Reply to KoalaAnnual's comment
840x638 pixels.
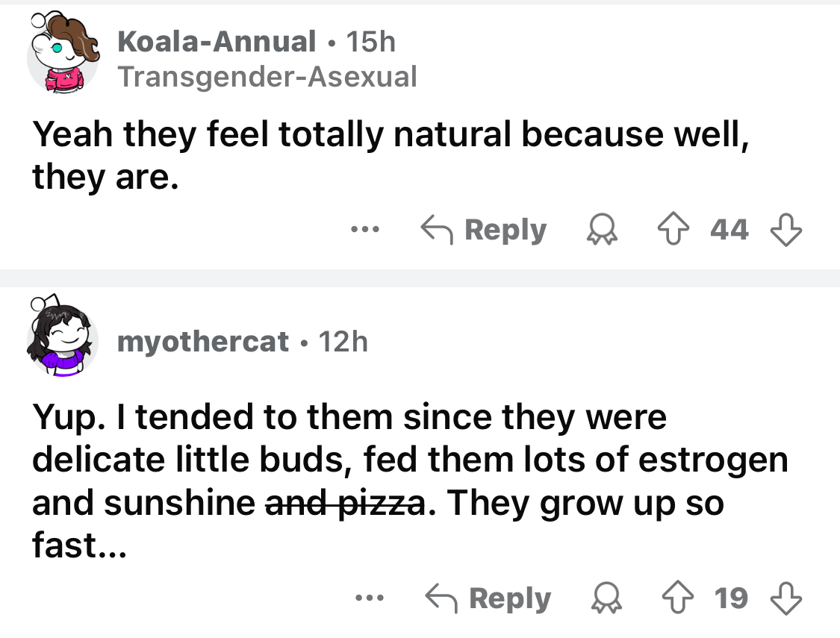(x=484, y=231)
